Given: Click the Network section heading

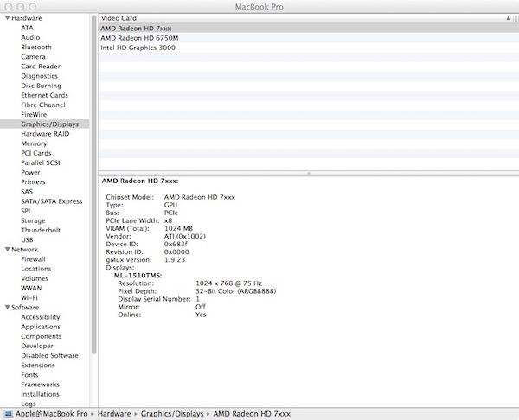Looking at the screenshot, I should coord(25,250).
